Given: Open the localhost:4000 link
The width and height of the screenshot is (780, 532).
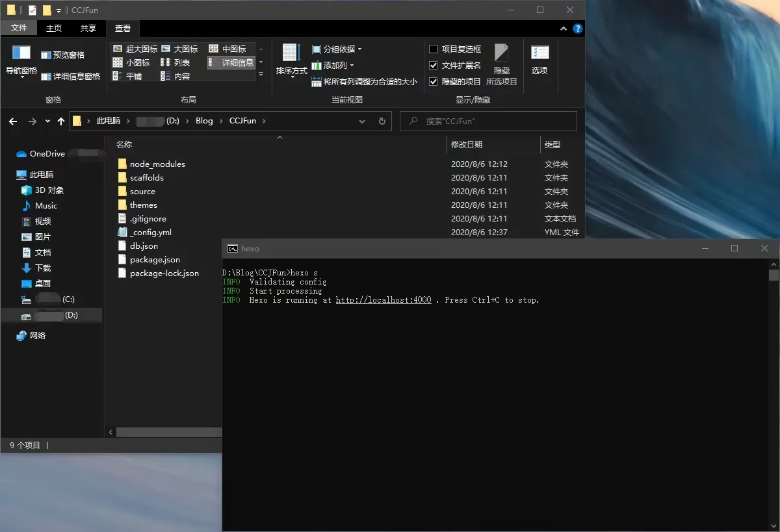Looking at the screenshot, I should pyautogui.click(x=383, y=300).
